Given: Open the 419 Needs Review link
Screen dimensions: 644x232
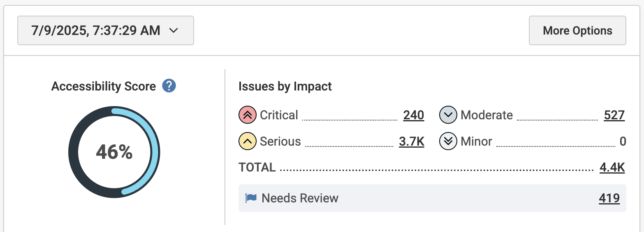Looking at the screenshot, I should point(609,198).
